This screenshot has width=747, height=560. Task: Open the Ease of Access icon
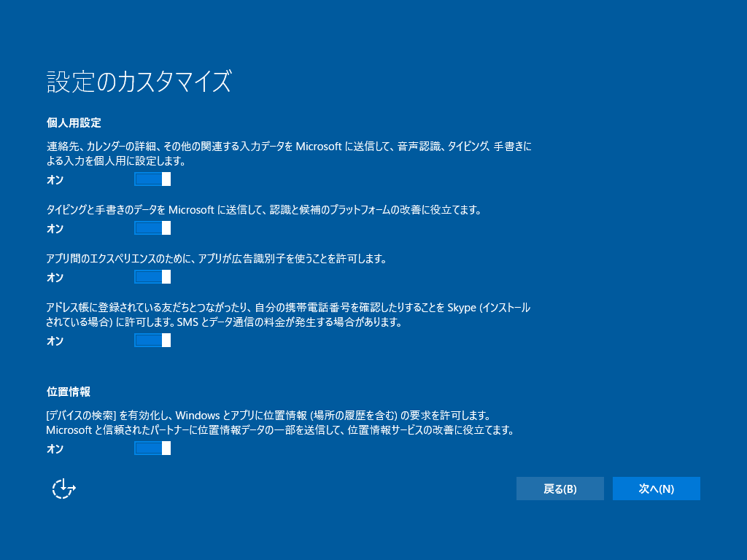tap(64, 489)
